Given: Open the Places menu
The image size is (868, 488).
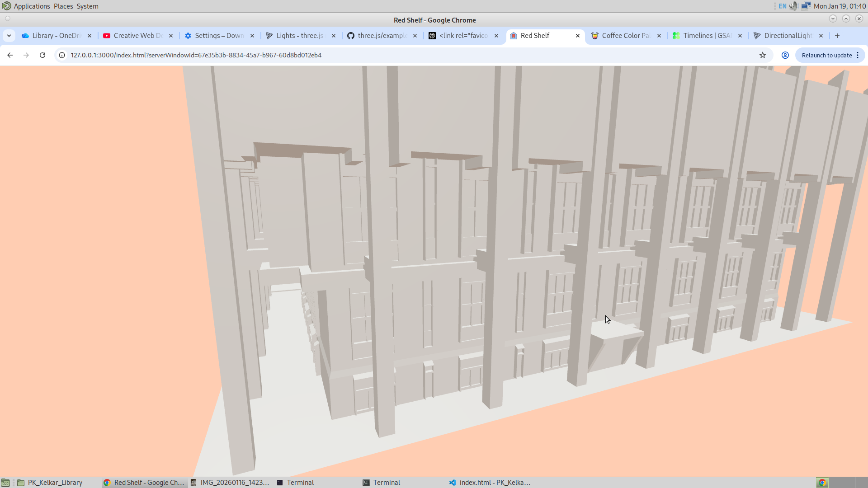Looking at the screenshot, I should coord(63,6).
